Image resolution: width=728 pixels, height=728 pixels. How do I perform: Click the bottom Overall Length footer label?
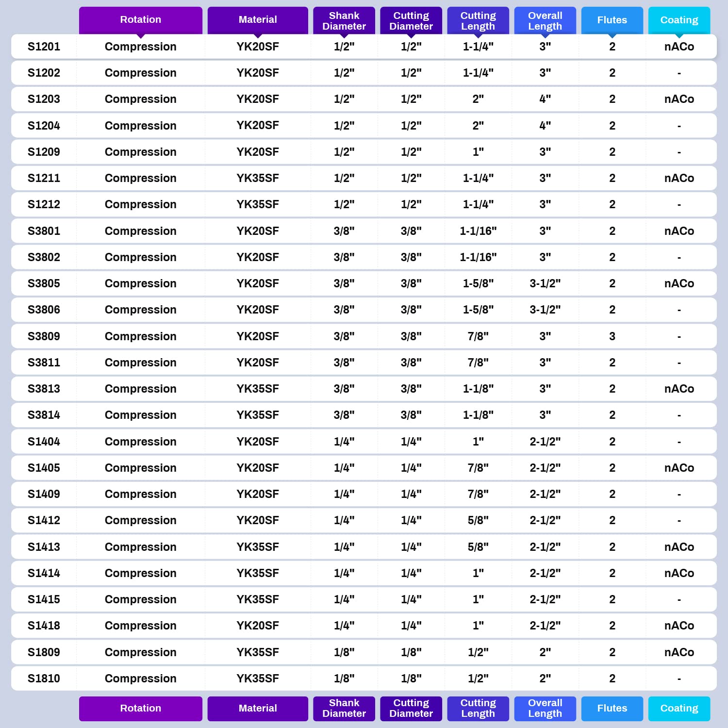(x=545, y=709)
